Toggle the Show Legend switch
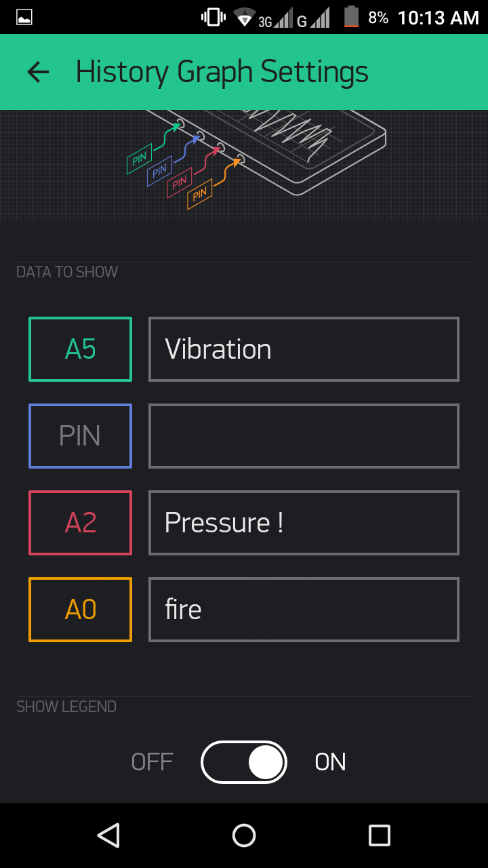This screenshot has width=488, height=868. pos(244,762)
